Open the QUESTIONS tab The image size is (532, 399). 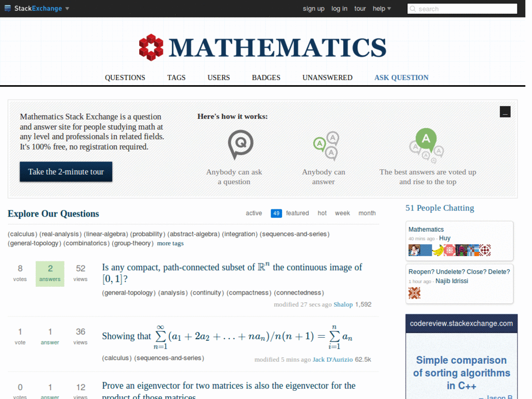(x=125, y=77)
